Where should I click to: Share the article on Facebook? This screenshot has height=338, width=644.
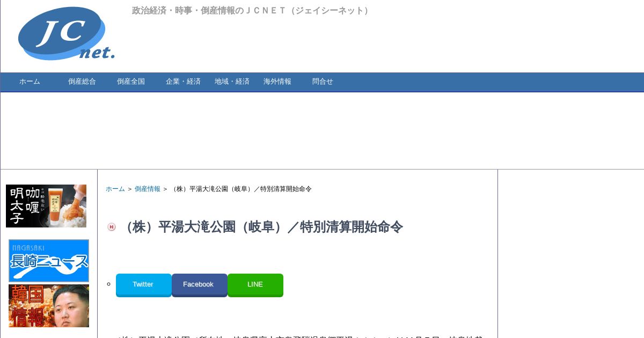tap(199, 285)
